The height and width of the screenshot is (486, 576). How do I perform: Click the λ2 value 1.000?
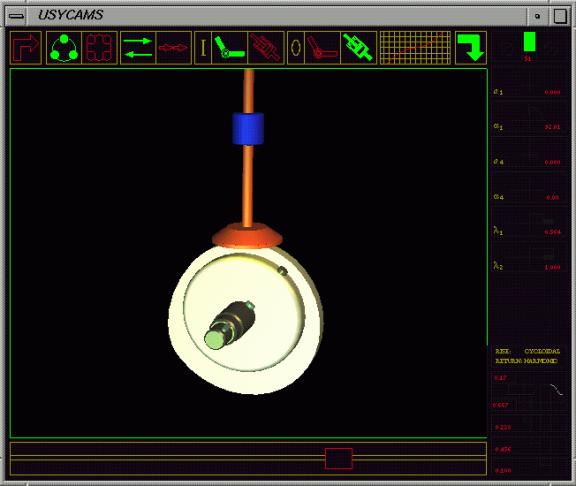click(x=552, y=267)
